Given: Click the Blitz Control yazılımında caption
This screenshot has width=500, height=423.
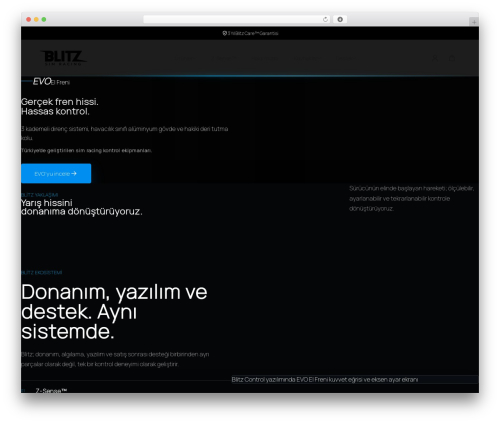Looking at the screenshot, I should coord(325,379).
